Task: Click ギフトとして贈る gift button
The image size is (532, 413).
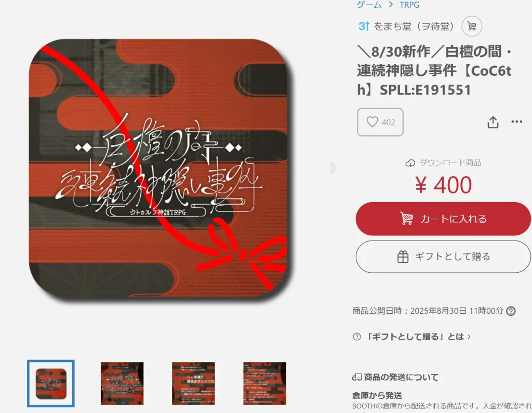Action: click(x=443, y=257)
